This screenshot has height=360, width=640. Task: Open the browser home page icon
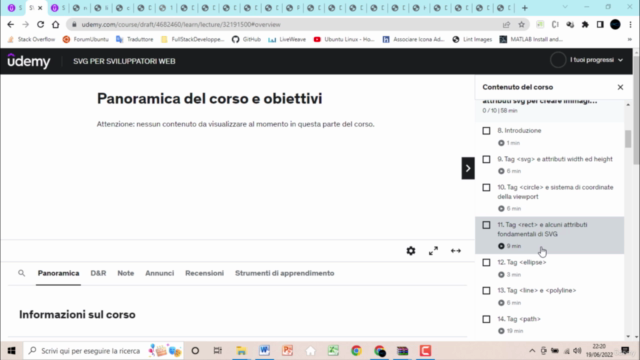(x=56, y=24)
